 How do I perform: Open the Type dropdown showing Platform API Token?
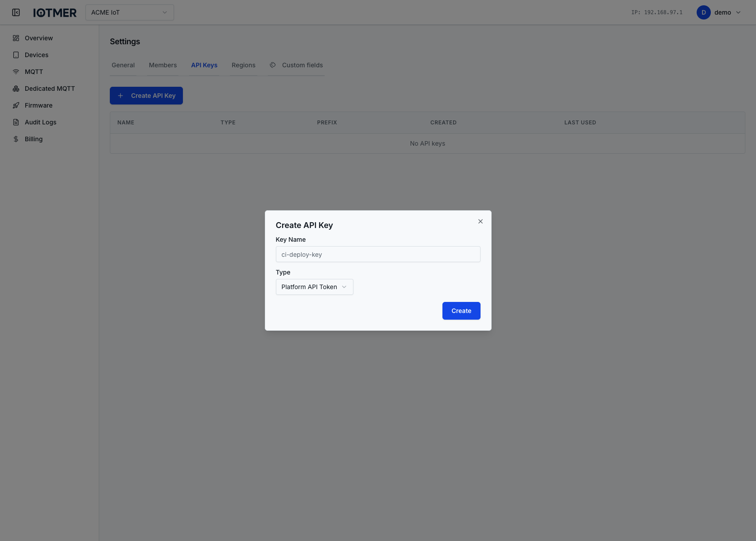click(314, 287)
